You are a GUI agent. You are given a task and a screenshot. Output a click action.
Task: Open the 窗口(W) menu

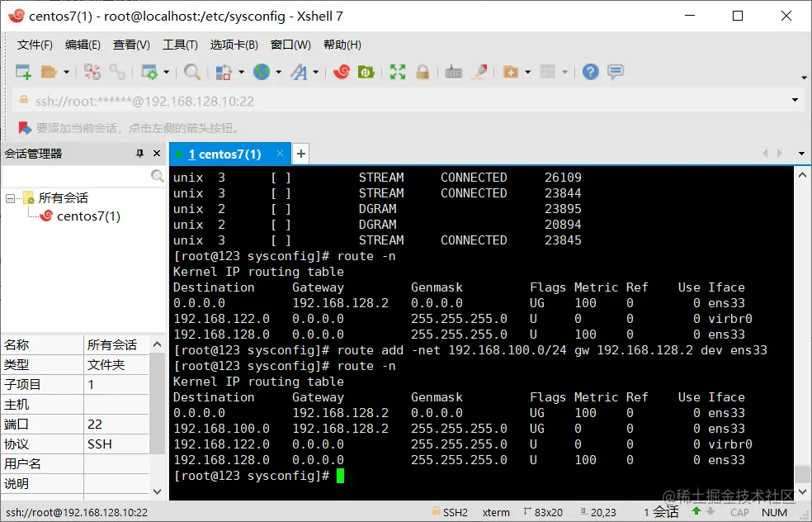click(x=290, y=45)
